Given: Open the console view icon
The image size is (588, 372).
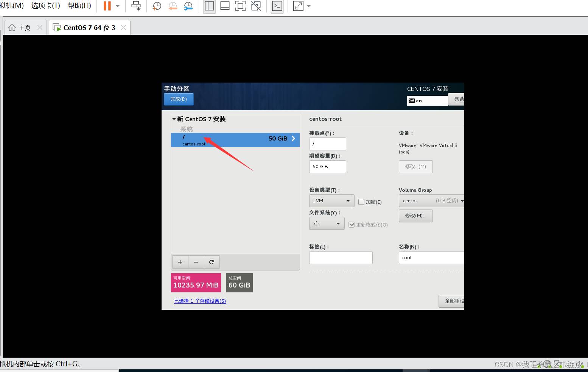Looking at the screenshot, I should tap(277, 6).
